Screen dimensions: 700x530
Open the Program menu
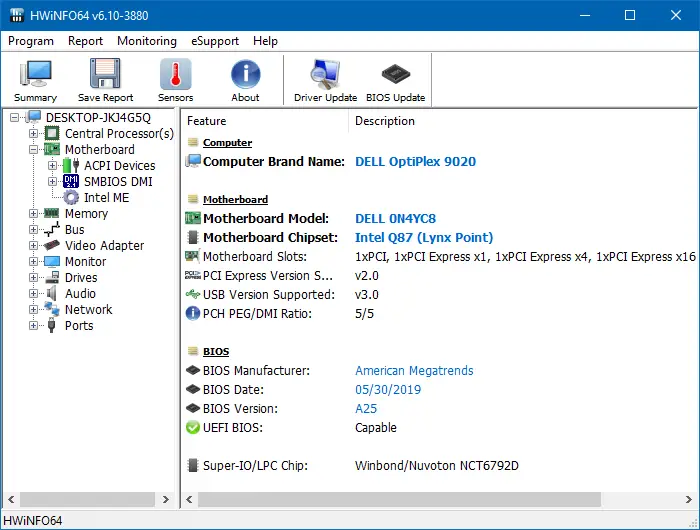tap(31, 41)
